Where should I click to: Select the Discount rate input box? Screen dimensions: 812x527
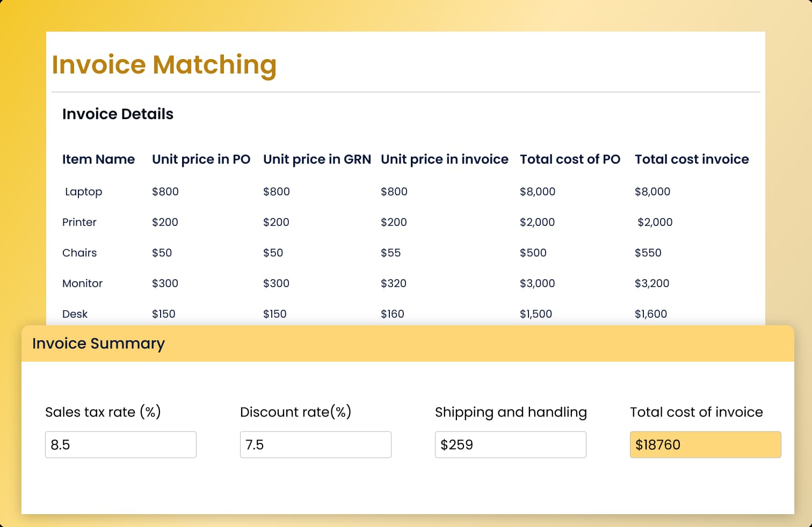[315, 444]
